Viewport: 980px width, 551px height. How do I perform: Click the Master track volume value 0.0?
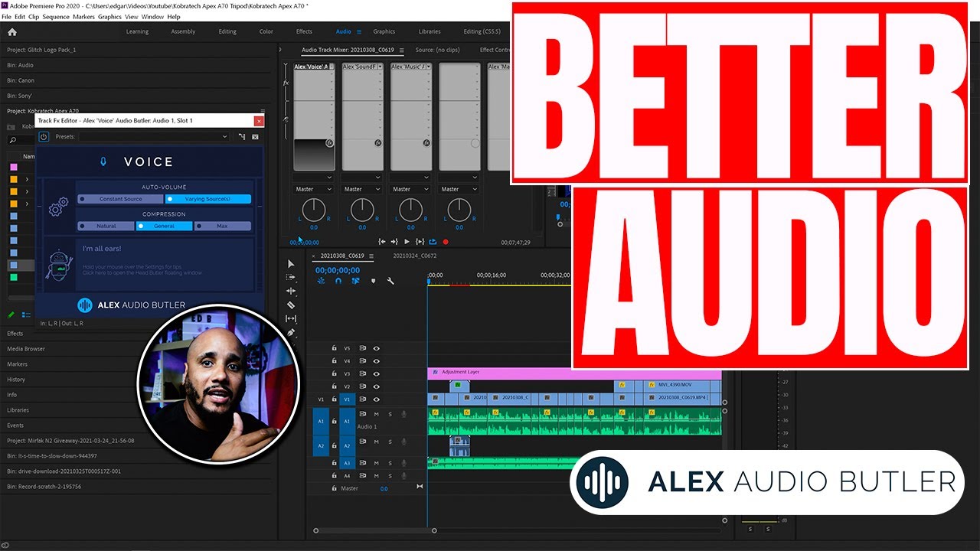(384, 488)
